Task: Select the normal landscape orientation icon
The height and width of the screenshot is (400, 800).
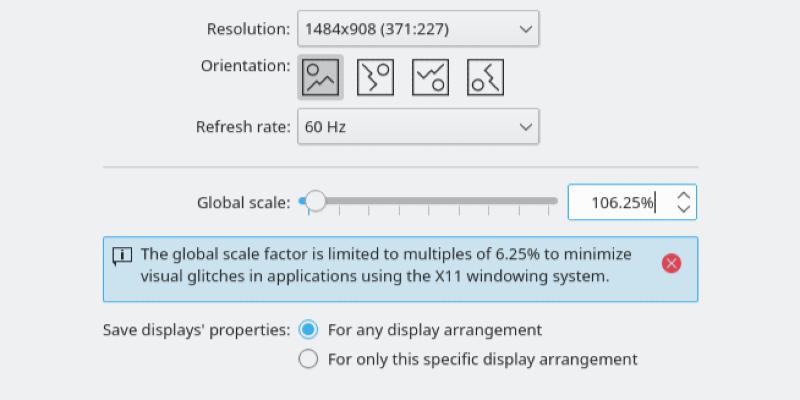Action: click(x=321, y=77)
